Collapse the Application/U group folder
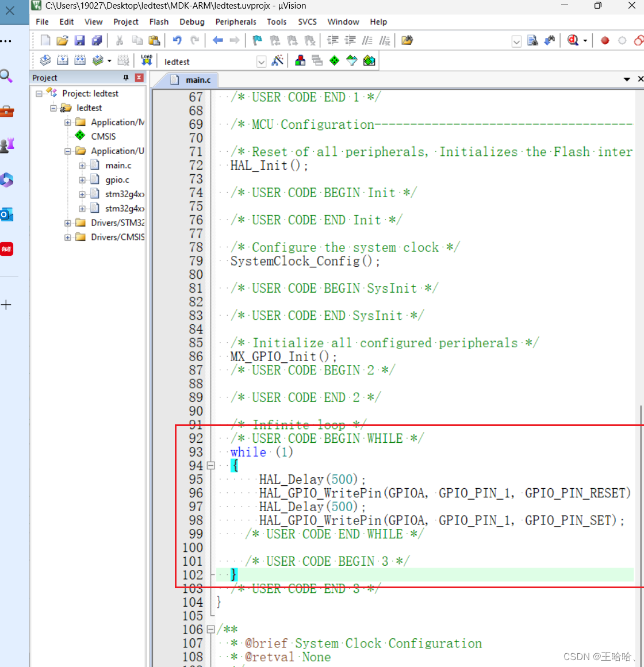 68,151
